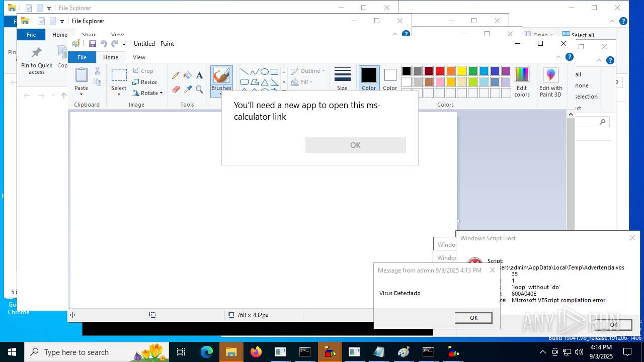Screen dimensions: 644x362
Task: Pick the green color swatch
Action: (x=473, y=71)
